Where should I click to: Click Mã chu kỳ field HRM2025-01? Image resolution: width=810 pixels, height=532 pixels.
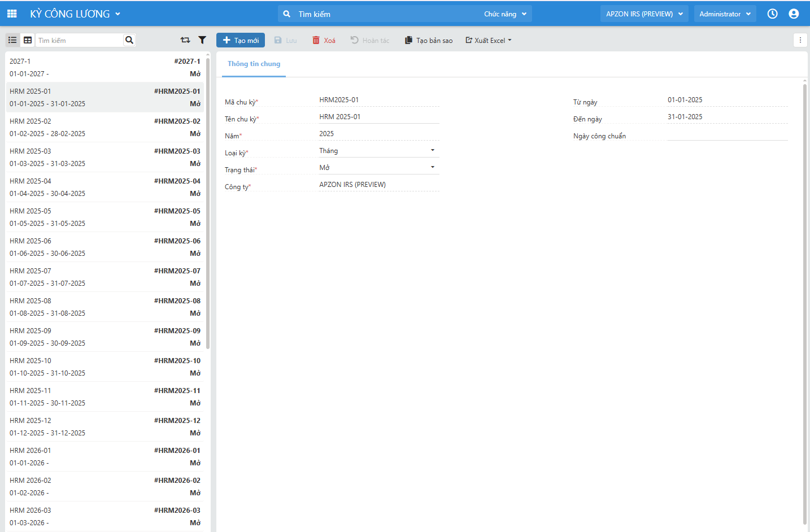pos(378,100)
